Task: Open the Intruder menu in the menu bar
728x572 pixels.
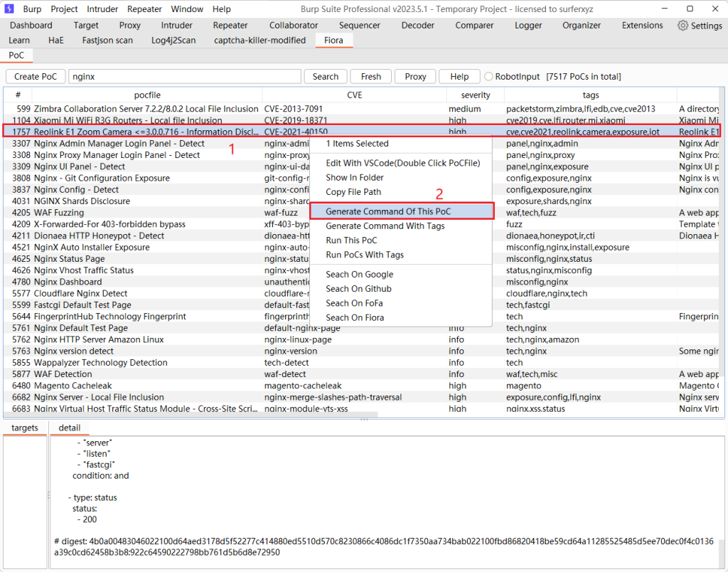Action: 102,9
